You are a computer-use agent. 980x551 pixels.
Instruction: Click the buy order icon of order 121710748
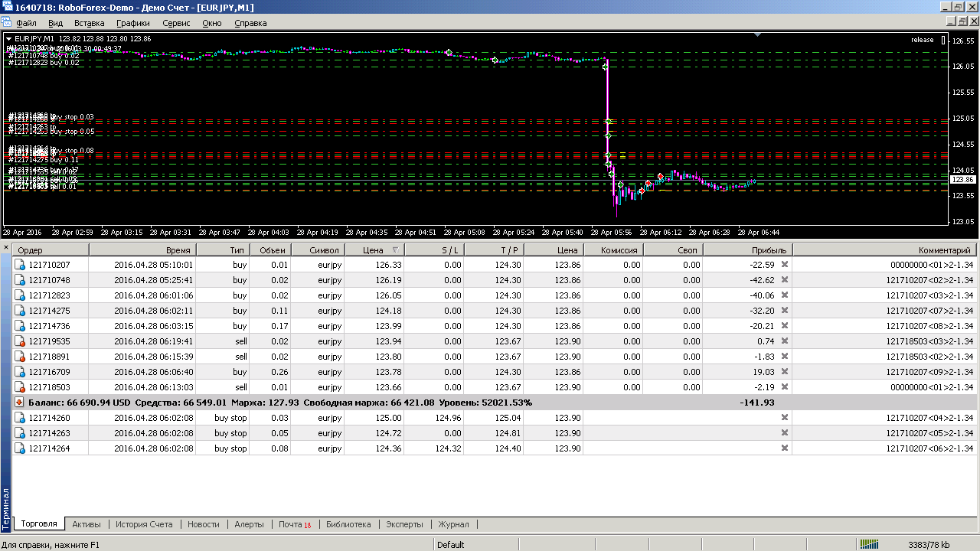[20, 280]
